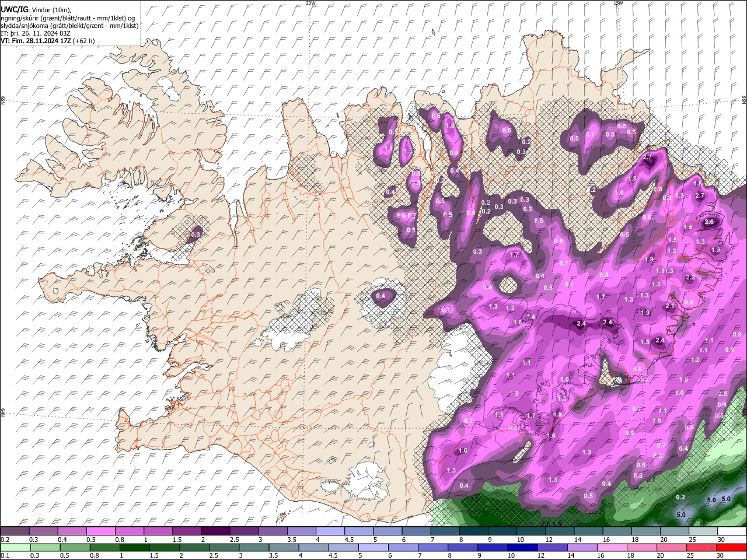This screenshot has height=560, width=747.
Task: Click the lavender bottom-row swatch at 14
Action: (x=582, y=547)
